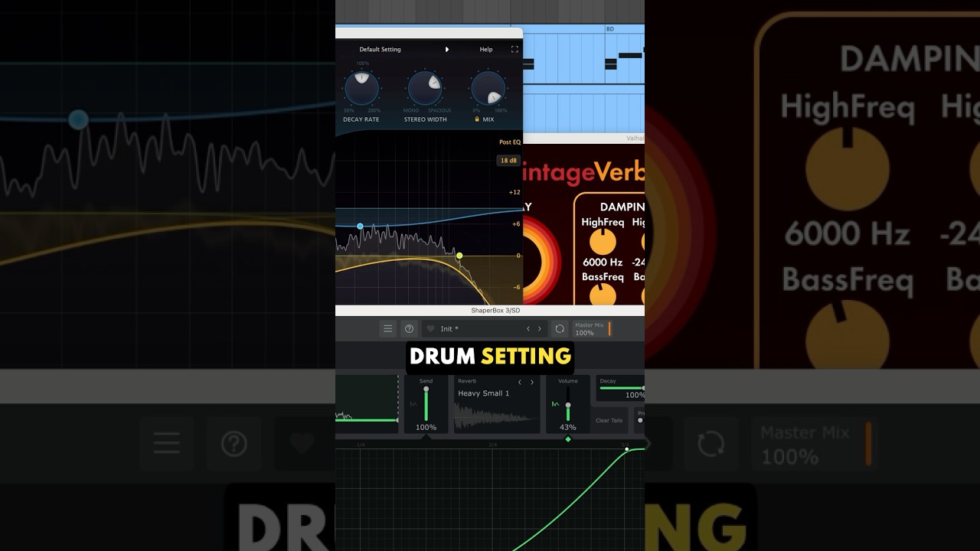Click the Volume 43% value
This screenshot has height=551, width=980.
(x=567, y=428)
